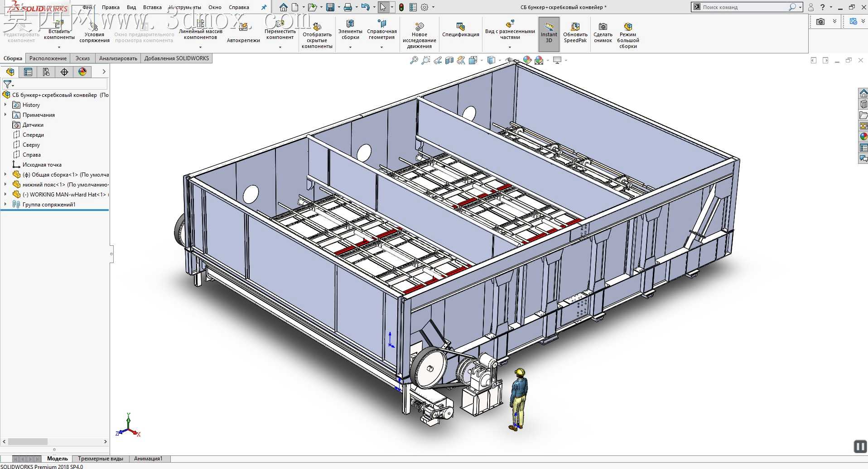Screen dimensions: 868x469
Task: Toggle Large Assembly Mode (Режим большой сборки)
Action: pyautogui.click(x=628, y=35)
